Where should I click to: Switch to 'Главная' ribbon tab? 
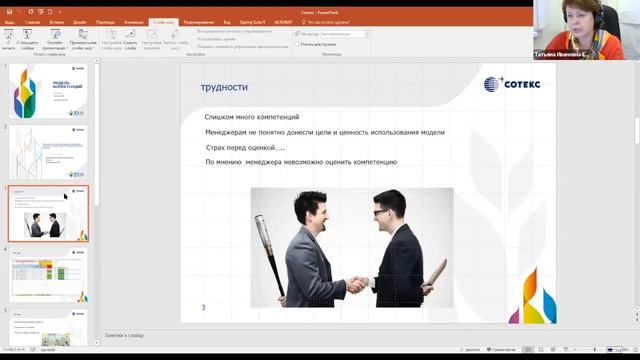(32, 22)
